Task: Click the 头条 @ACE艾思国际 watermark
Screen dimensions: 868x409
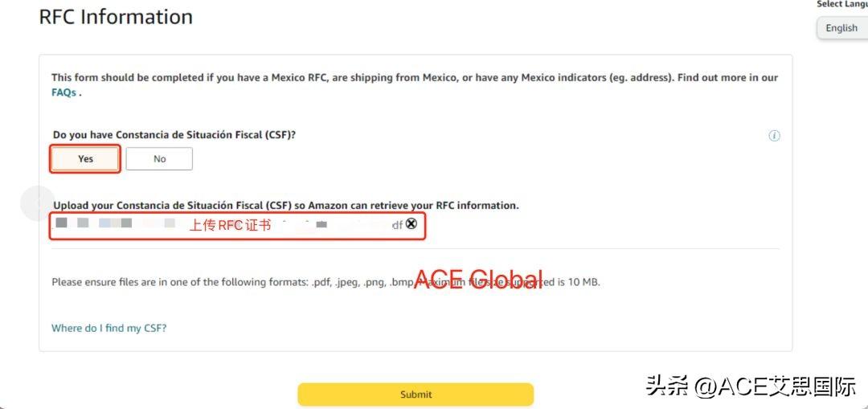Action: (751, 387)
